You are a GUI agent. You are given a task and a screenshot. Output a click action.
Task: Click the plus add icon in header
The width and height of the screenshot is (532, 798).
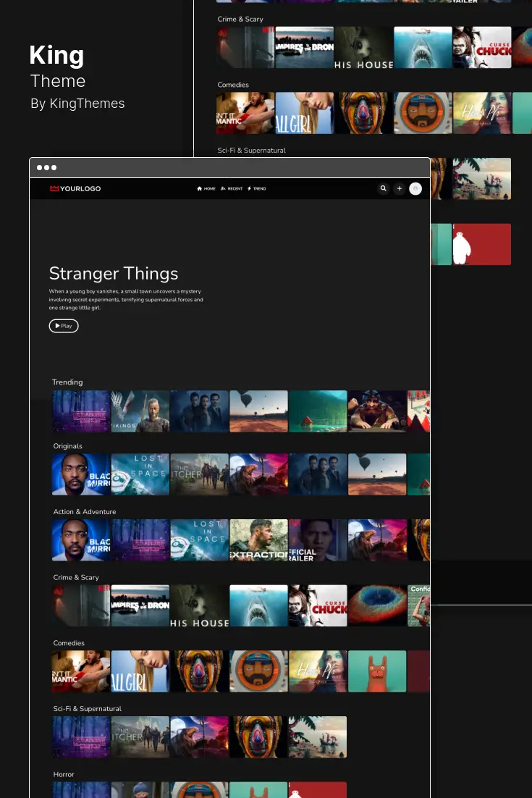point(399,189)
